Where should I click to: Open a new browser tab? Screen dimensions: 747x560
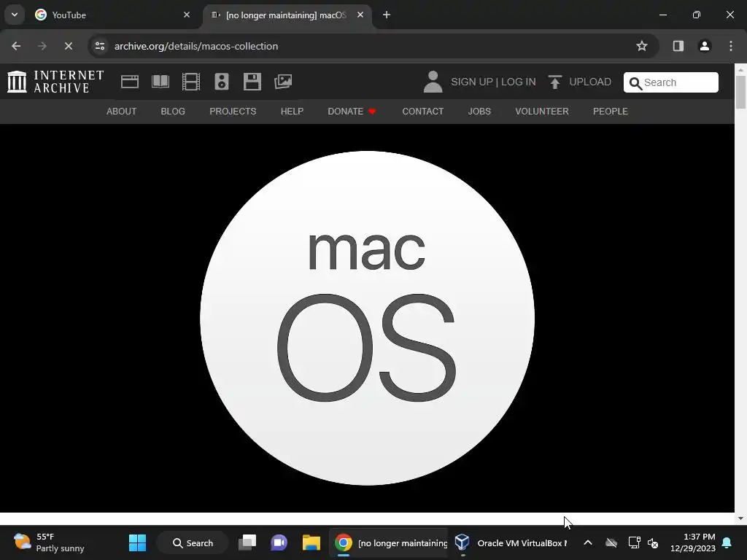pyautogui.click(x=387, y=15)
